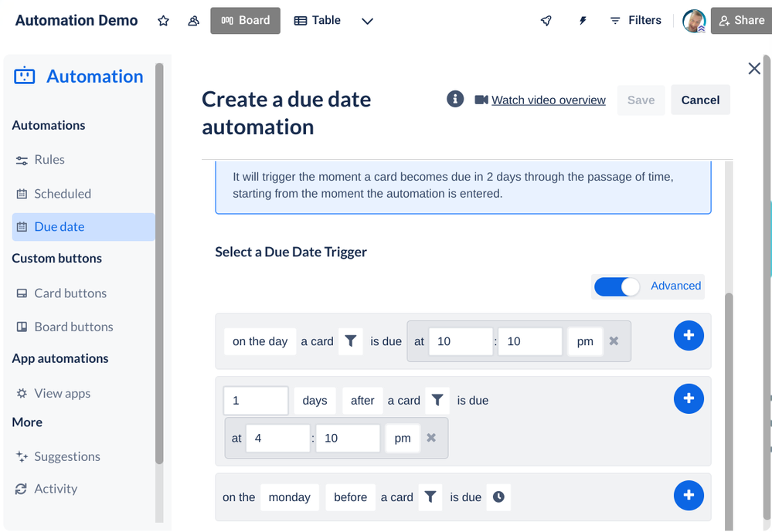The width and height of the screenshot is (772, 532).
Task: Toggle pm in 'on the day' row
Action: coord(585,341)
